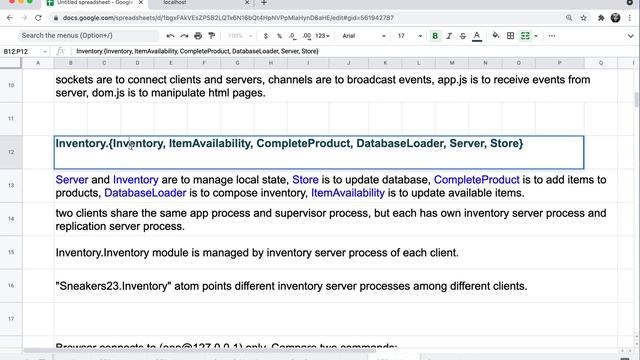Select row 16 header
Image resolution: width=640 pixels, height=360 pixels.
pos(11,286)
